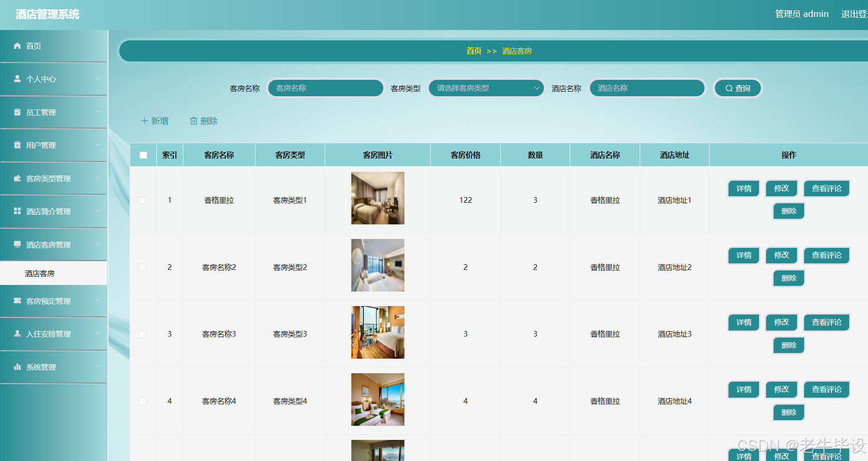Expand 用户管理 menu chevron
Viewport: 868px width, 461px height.
tap(98, 145)
